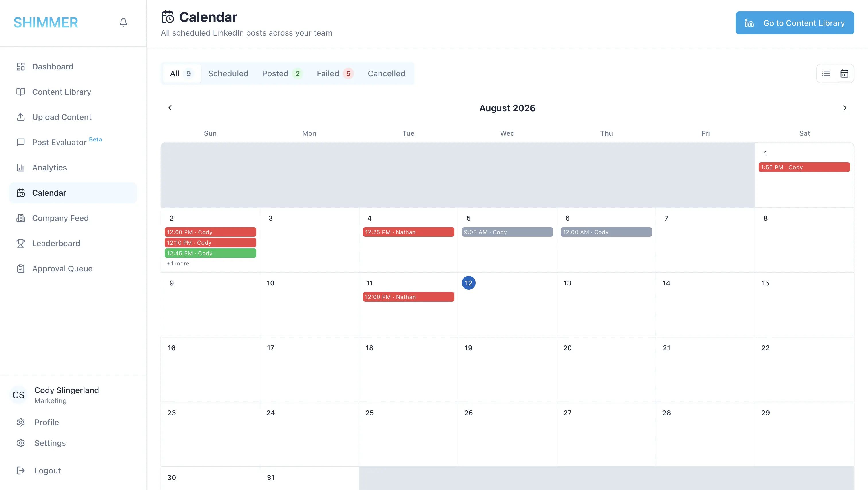Click the Analytics bar chart icon
Screen dimensions: 868x490
point(21,168)
